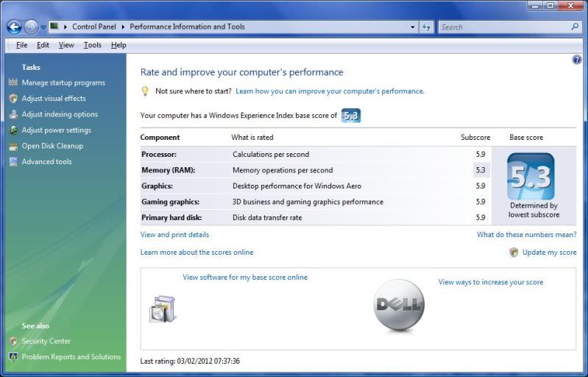Open the Help menu

coord(118,45)
